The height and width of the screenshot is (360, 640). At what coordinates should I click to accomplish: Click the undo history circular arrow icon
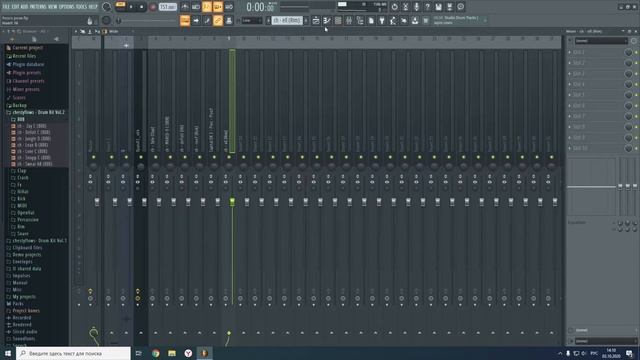[394, 7]
